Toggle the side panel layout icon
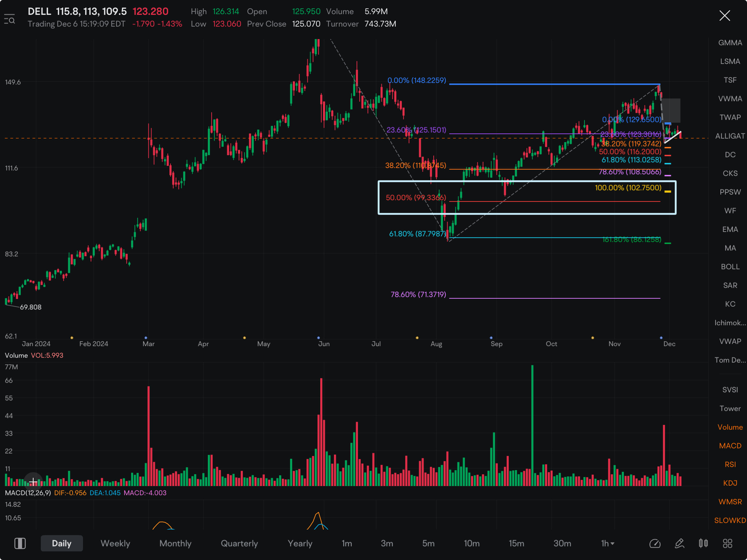Screen dimensions: 747x560 tap(20, 543)
